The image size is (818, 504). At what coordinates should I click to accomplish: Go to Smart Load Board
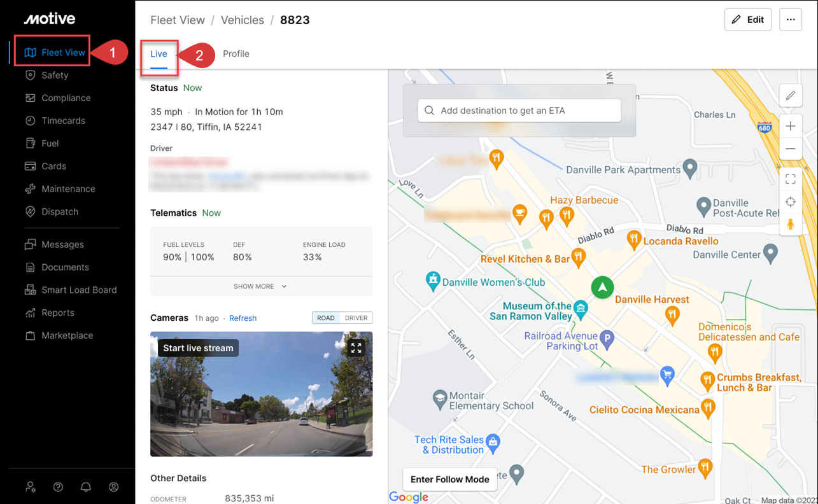pos(79,290)
